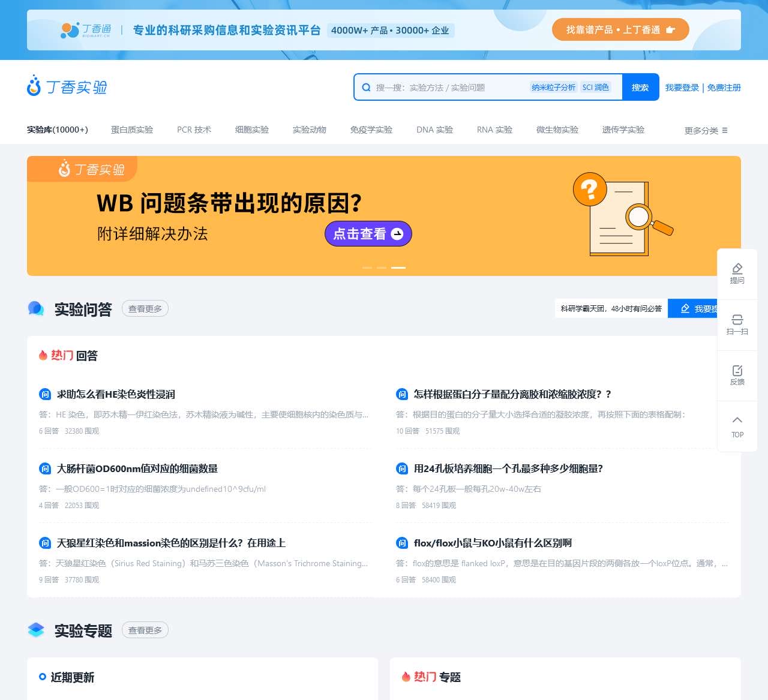Screen dimensions: 768x700
Task: Click answer text starting 答：HE 染色，即苏木精
Action: click(x=204, y=414)
